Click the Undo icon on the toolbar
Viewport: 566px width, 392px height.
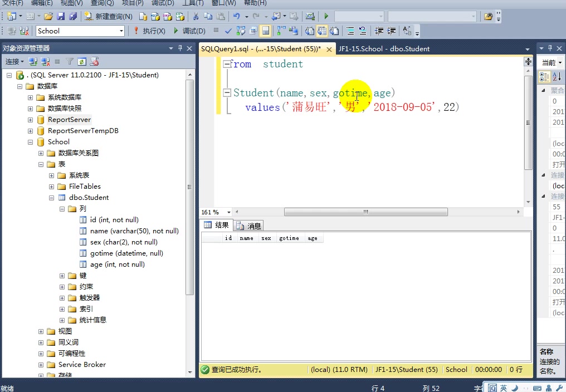pos(236,16)
